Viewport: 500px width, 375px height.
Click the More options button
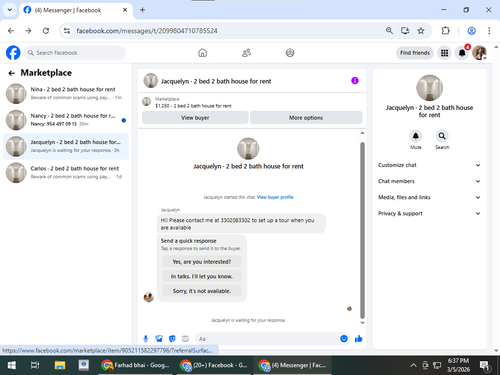pyautogui.click(x=306, y=118)
